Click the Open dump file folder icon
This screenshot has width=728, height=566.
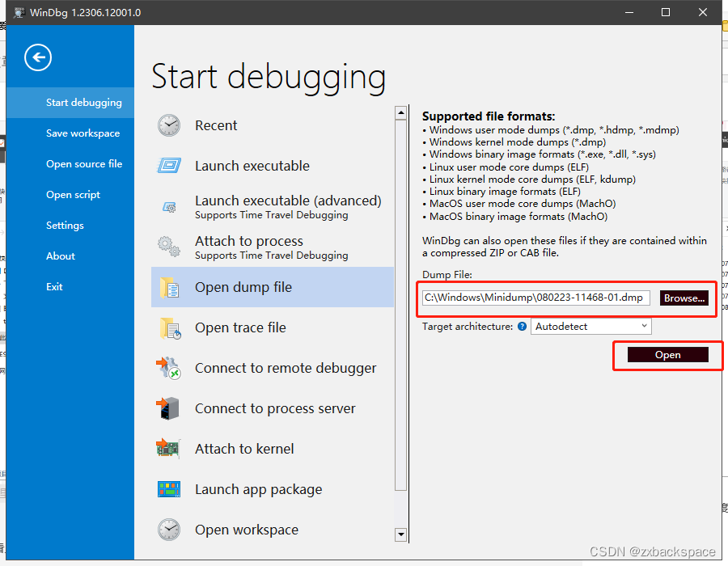[x=169, y=287]
